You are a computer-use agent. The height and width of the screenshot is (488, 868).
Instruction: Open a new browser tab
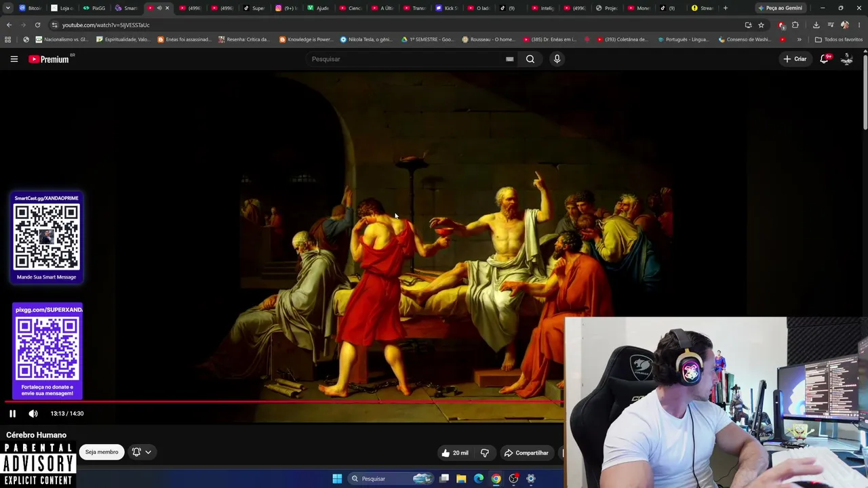(726, 8)
